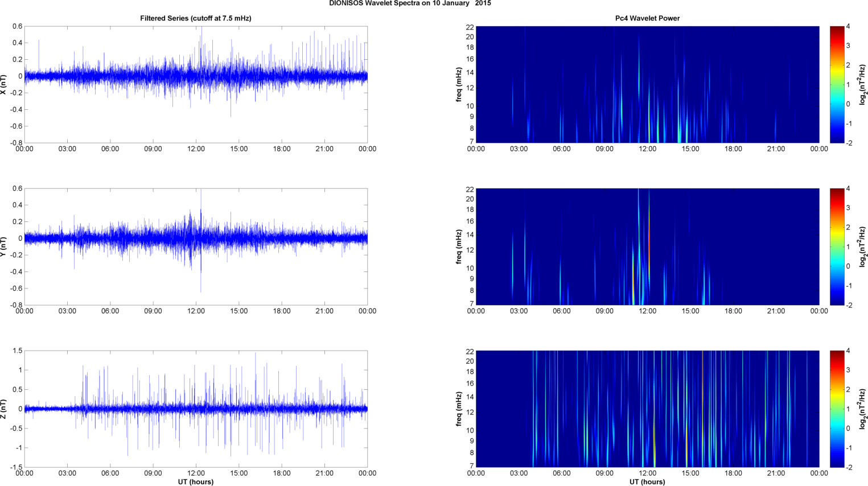Screen dimensions: 868x486
Task: Click 'UT (hours)' label under Z series plot
Action: click(196, 481)
